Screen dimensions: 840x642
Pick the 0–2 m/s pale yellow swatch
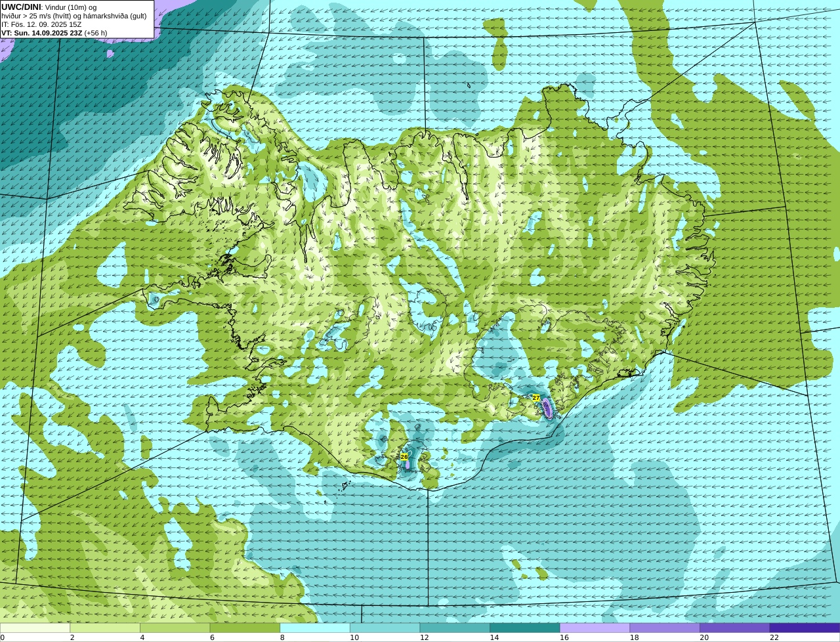[35, 628]
